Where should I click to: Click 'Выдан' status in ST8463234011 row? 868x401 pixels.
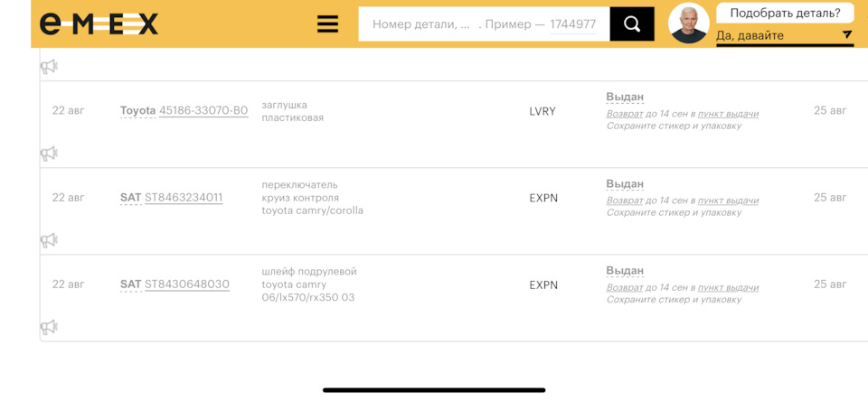pyautogui.click(x=625, y=183)
